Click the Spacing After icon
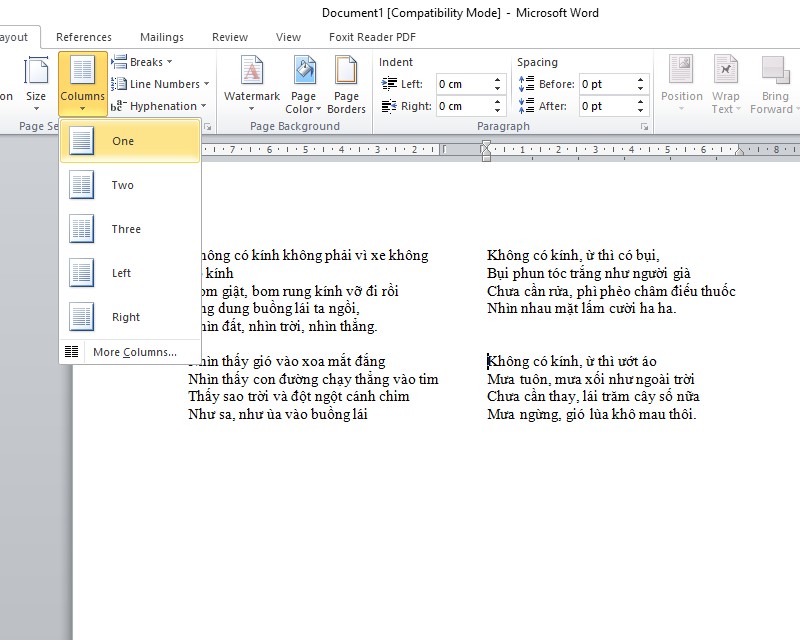 [x=527, y=106]
